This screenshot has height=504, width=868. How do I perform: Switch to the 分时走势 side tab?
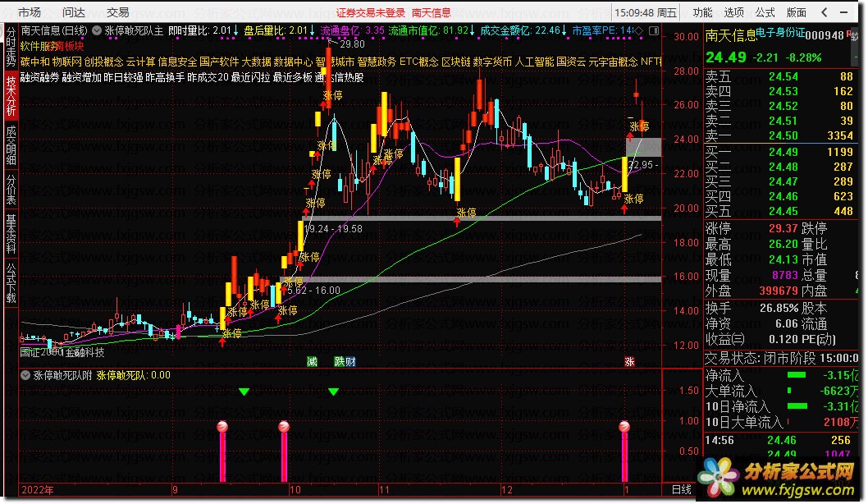[x=11, y=48]
